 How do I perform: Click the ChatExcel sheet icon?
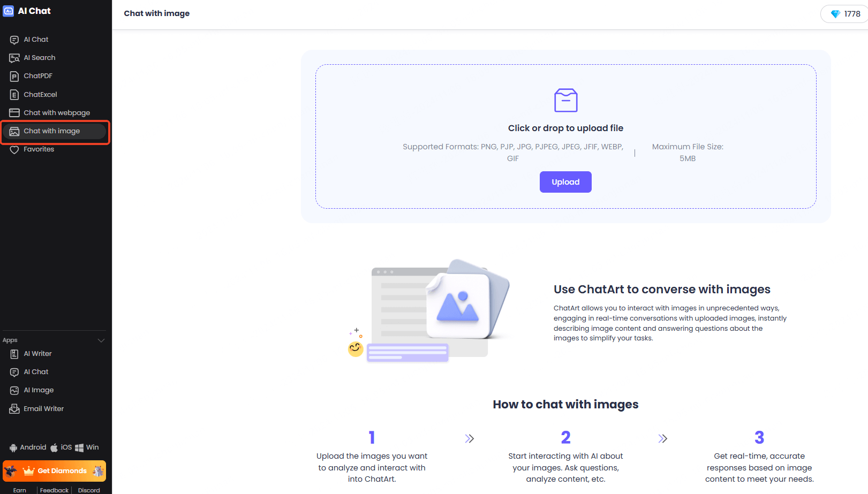coord(14,95)
